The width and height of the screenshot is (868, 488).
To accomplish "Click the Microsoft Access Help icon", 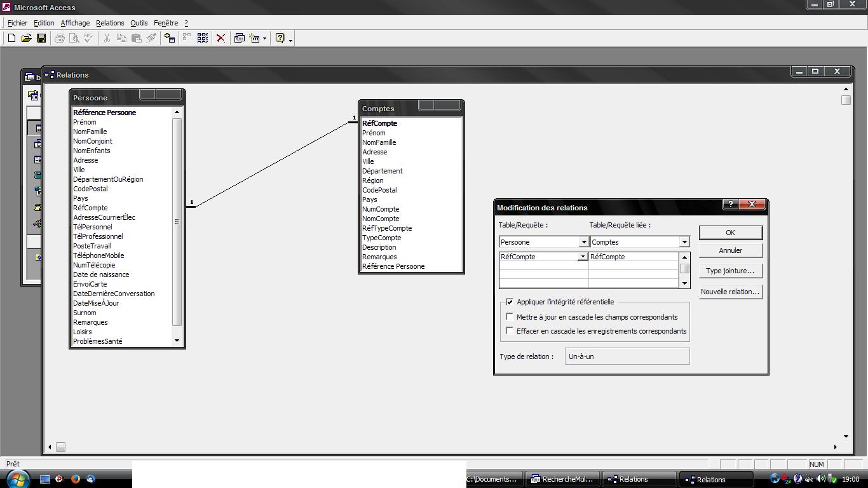I will 280,38.
